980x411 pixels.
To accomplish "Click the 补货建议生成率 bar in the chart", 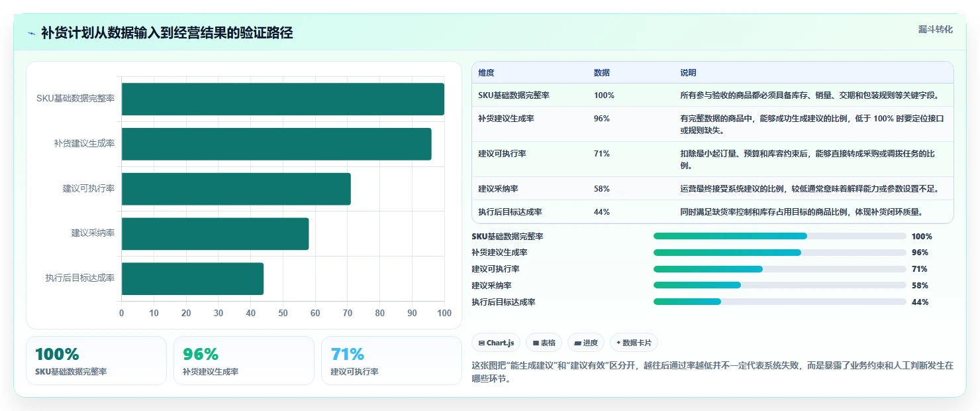I will 276,144.
